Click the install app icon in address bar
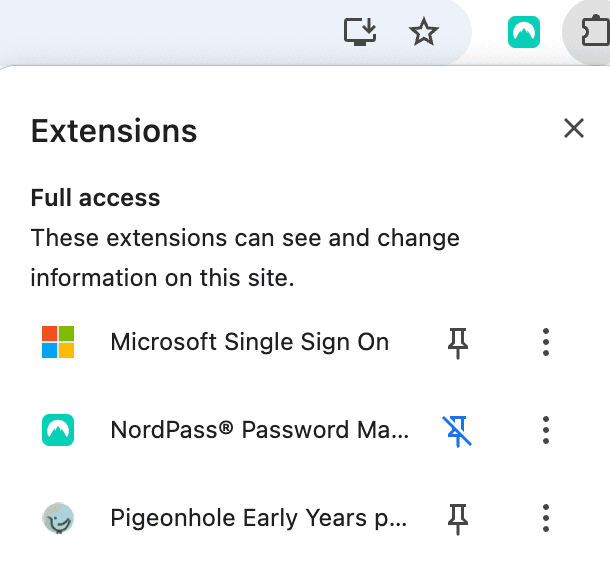Image resolution: width=610 pixels, height=566 pixels. coord(360,32)
